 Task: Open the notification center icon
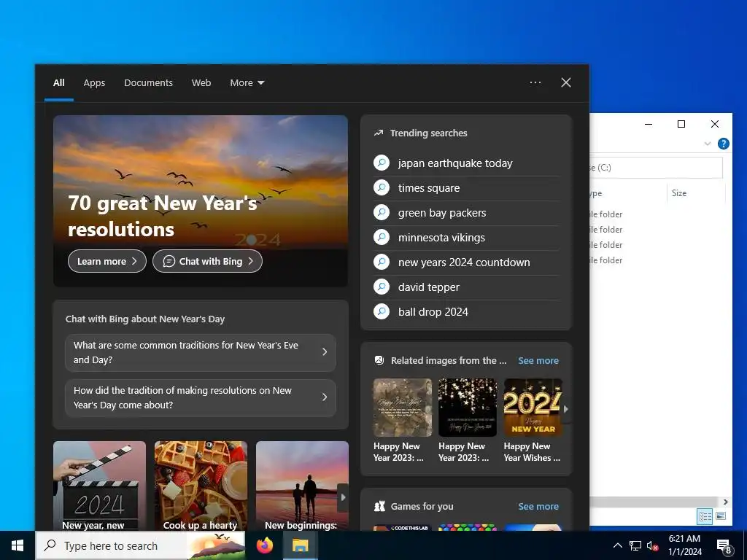pos(724,546)
